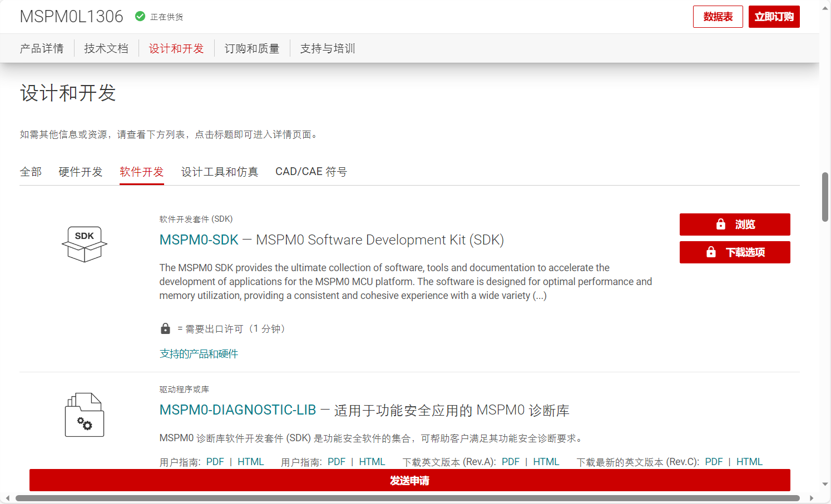This screenshot has height=504, width=831.
Task: Click the green in-stock check icon
Action: coord(140,17)
